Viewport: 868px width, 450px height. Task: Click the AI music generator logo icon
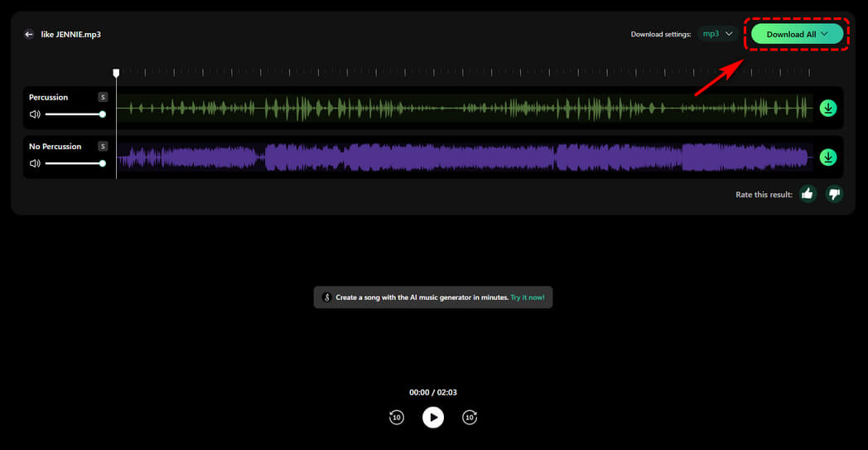tap(326, 298)
